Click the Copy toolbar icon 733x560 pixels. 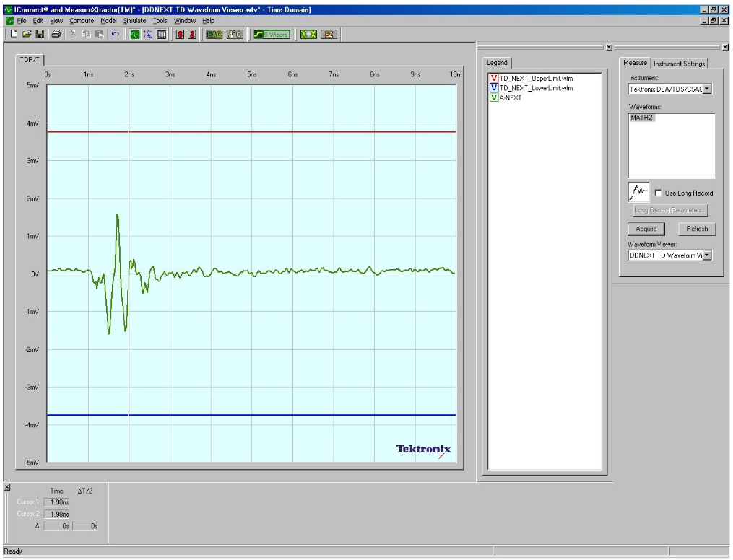coord(86,34)
